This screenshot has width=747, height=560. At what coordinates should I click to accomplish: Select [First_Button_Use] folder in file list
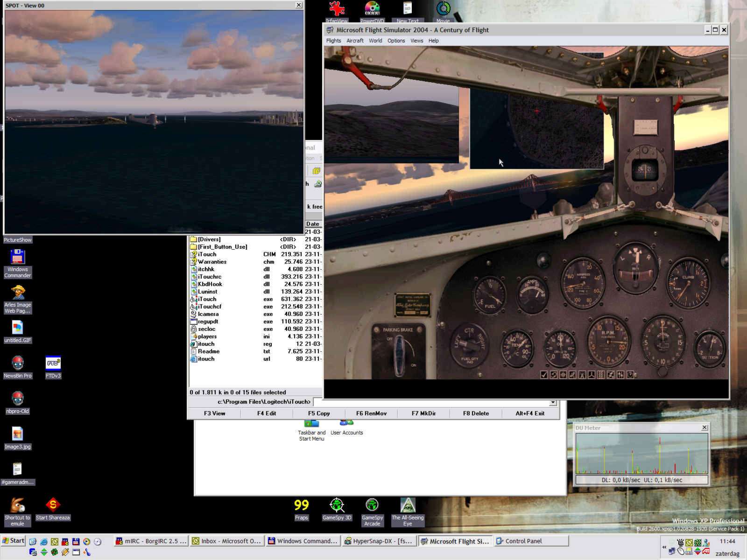[x=255, y=247]
